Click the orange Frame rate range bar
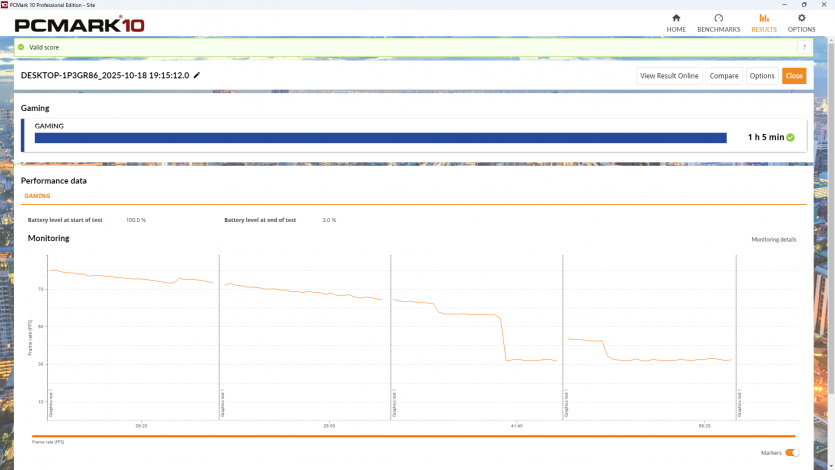The image size is (835, 470). 413,436
